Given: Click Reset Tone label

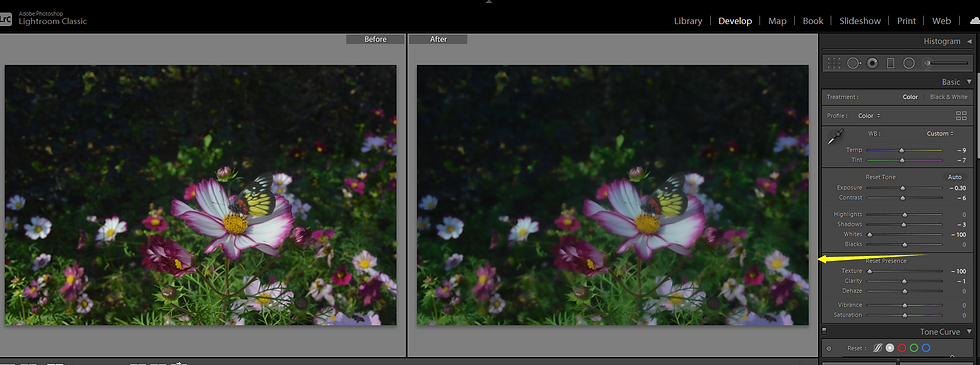Looking at the screenshot, I should tap(881, 178).
